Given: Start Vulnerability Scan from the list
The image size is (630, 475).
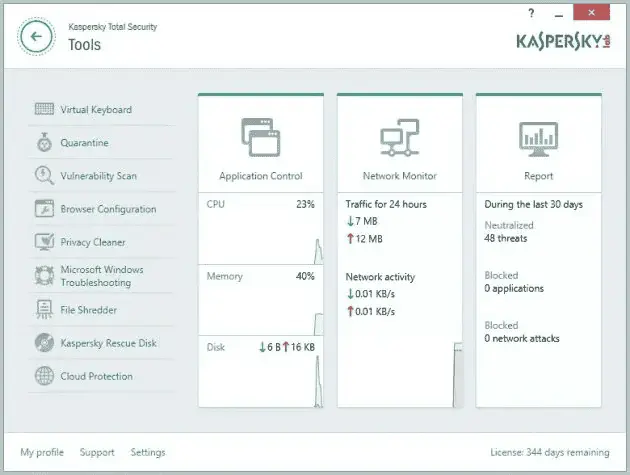Looking at the screenshot, I should pos(98,176).
